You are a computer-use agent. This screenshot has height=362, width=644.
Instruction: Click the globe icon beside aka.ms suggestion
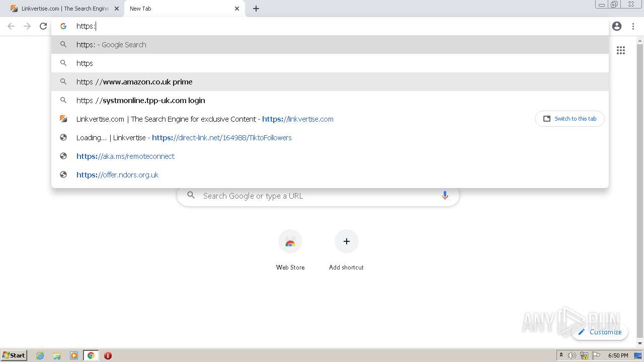point(63,156)
